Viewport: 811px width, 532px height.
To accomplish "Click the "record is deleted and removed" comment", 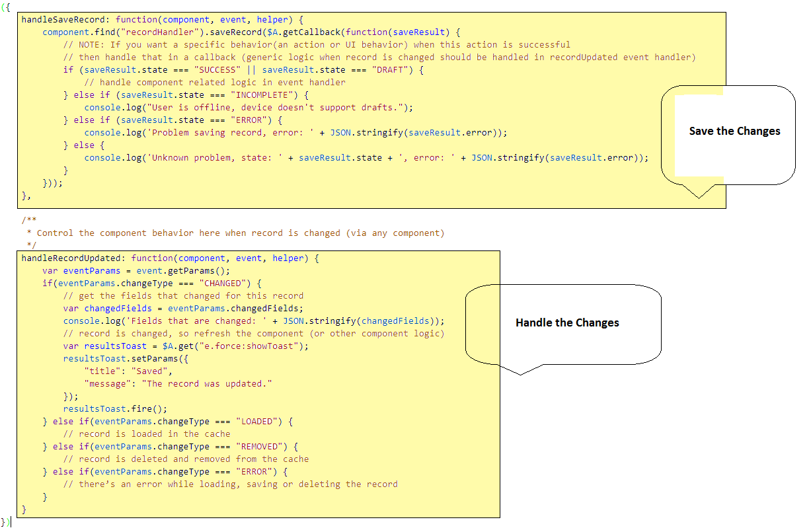I will tap(186, 459).
